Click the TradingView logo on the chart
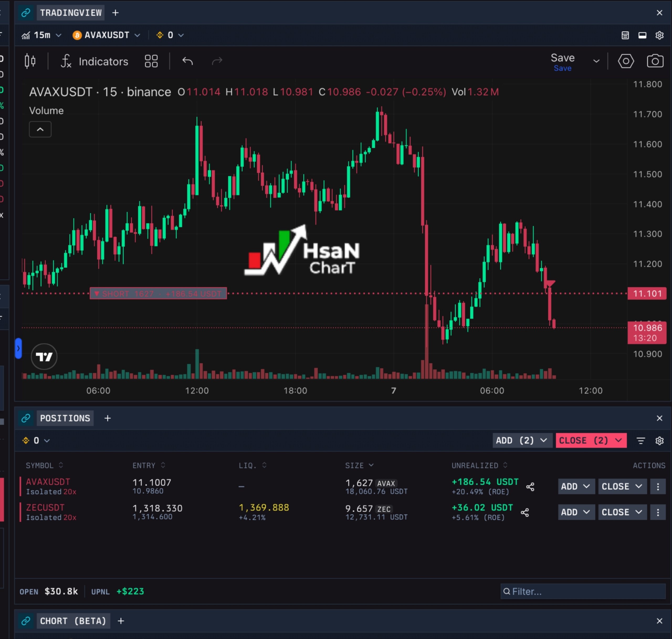Viewport: 672px width, 639px height. click(x=44, y=357)
